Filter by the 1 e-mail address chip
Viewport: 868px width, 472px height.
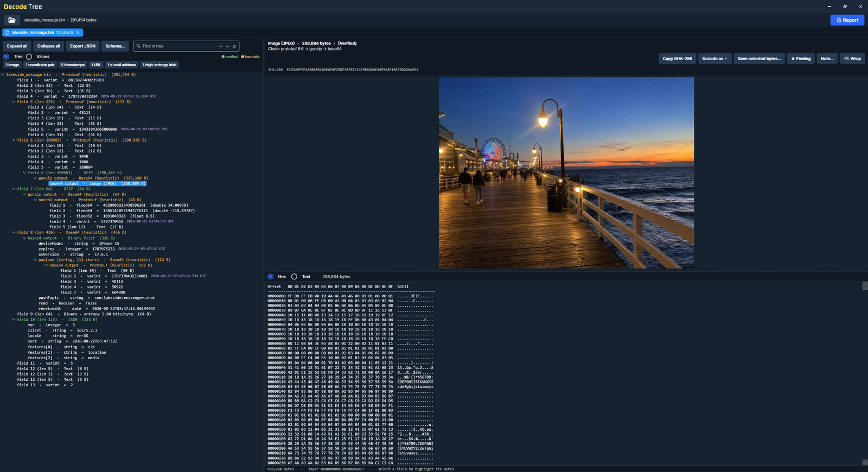click(x=122, y=65)
